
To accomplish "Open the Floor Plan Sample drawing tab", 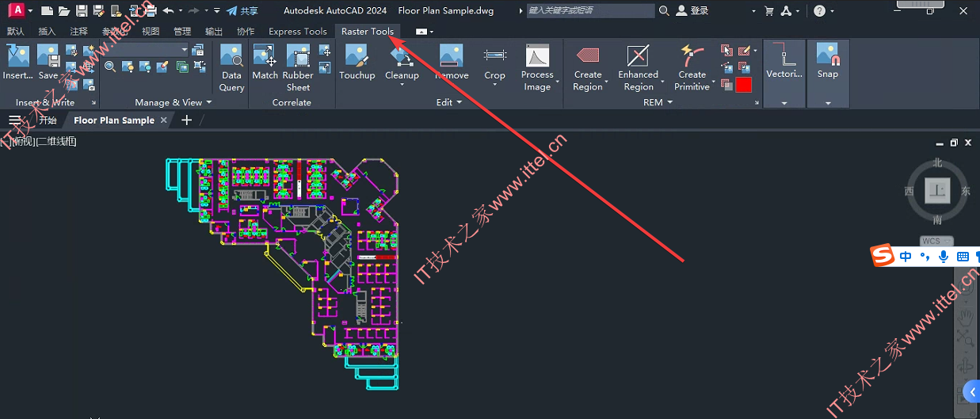I will pyautogui.click(x=114, y=120).
